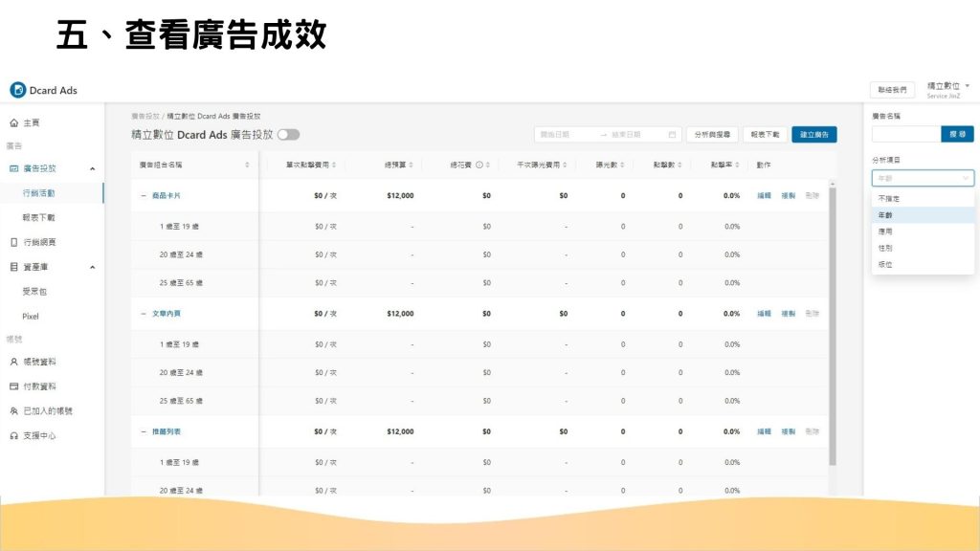980x551 pixels.
Task: Open 報表下載 in the sidebar
Action: point(38,217)
